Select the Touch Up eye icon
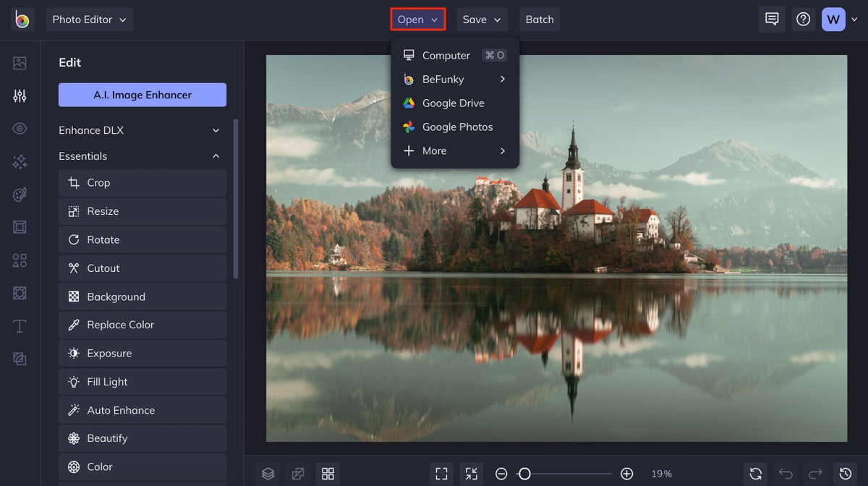This screenshot has width=868, height=486. (x=20, y=129)
